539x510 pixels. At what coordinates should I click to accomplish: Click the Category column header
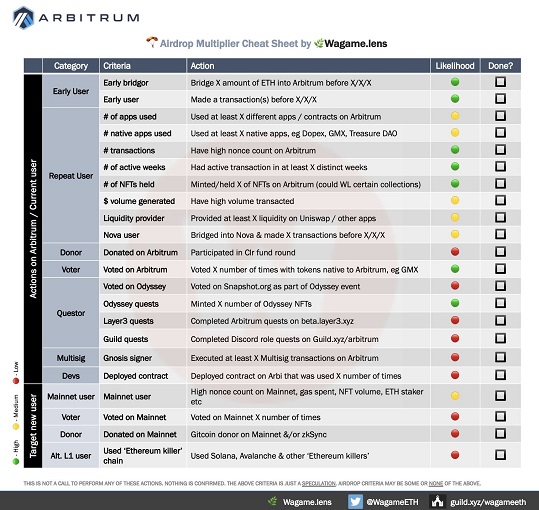[x=71, y=66]
